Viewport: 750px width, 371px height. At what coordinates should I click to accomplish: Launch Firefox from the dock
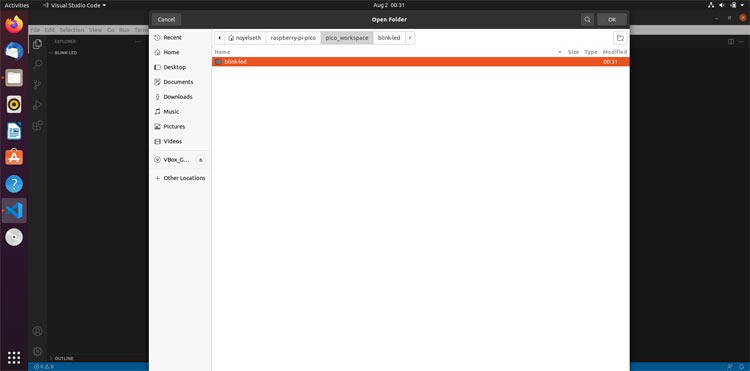point(14,24)
